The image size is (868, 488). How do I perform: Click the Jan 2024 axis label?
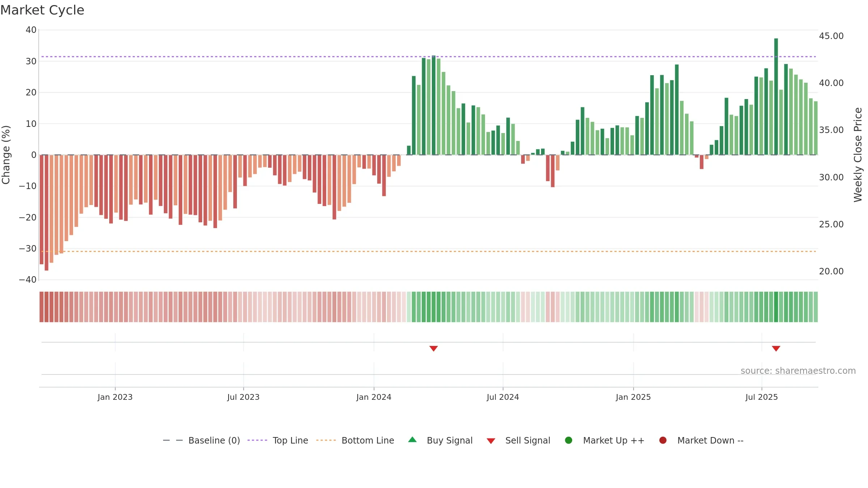[x=374, y=397]
